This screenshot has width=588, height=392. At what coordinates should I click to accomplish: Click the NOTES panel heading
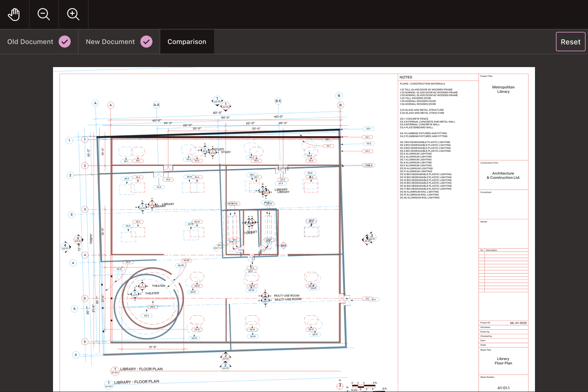tap(406, 77)
